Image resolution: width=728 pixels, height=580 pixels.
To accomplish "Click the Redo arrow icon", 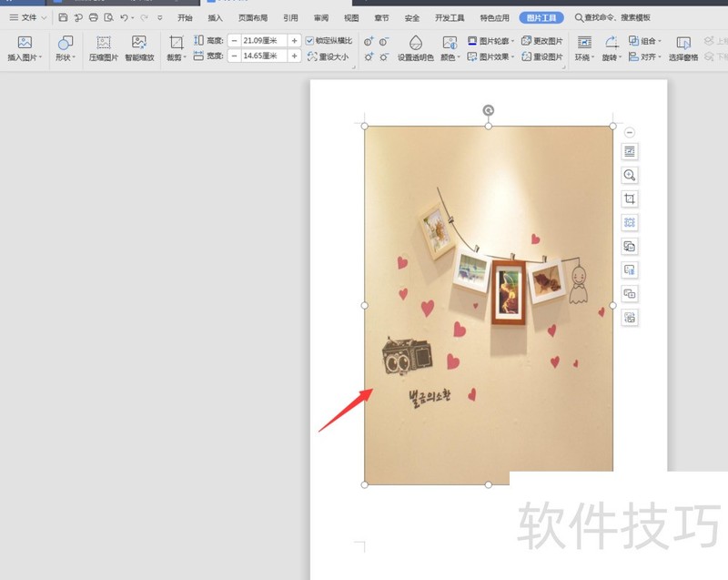I will coord(144,17).
